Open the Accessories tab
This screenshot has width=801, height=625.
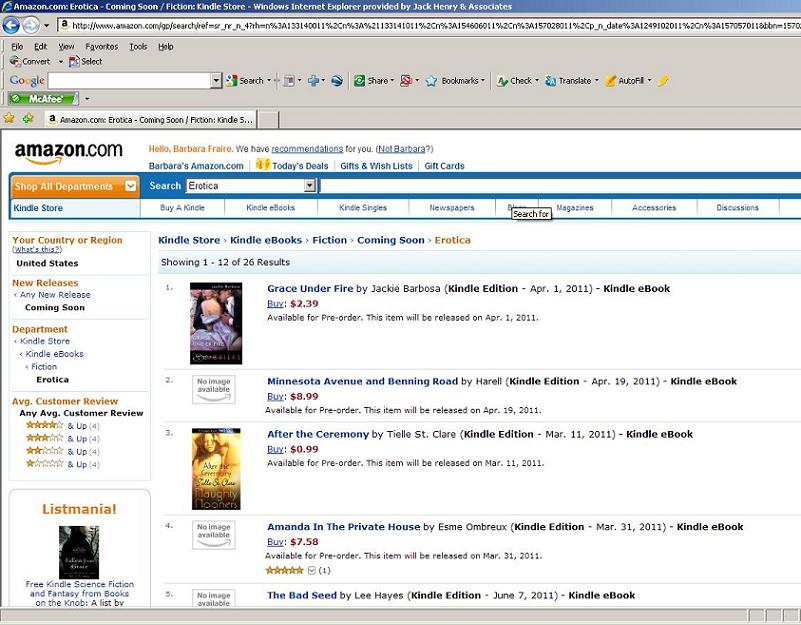(x=654, y=208)
